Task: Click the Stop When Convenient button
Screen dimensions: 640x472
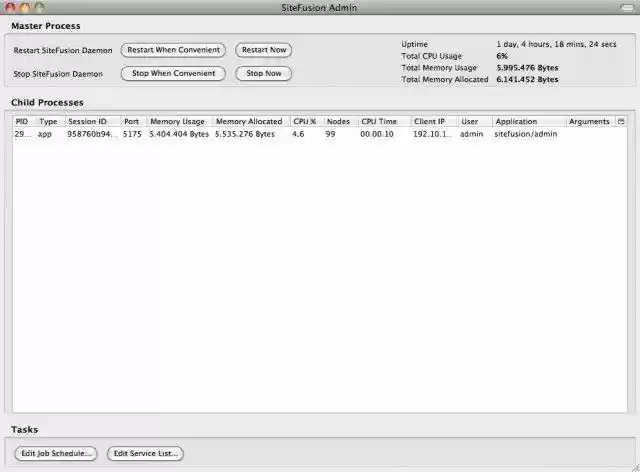Action: [173, 73]
